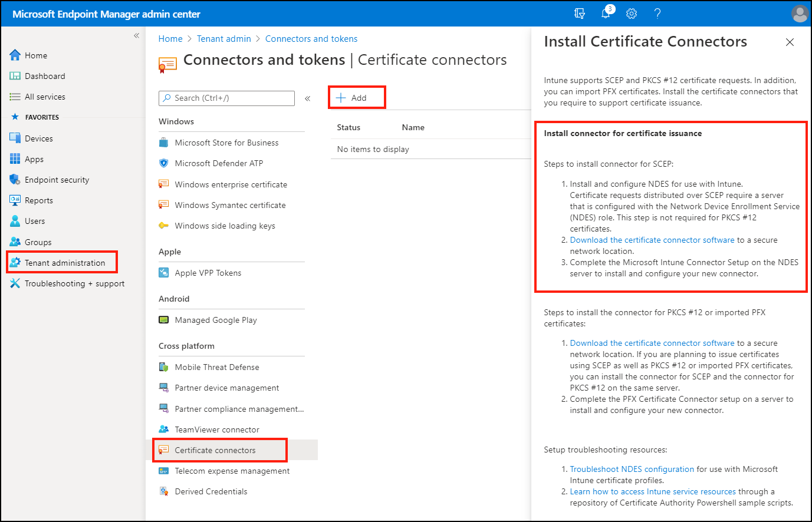Click the notifications bell icon

coord(606,14)
